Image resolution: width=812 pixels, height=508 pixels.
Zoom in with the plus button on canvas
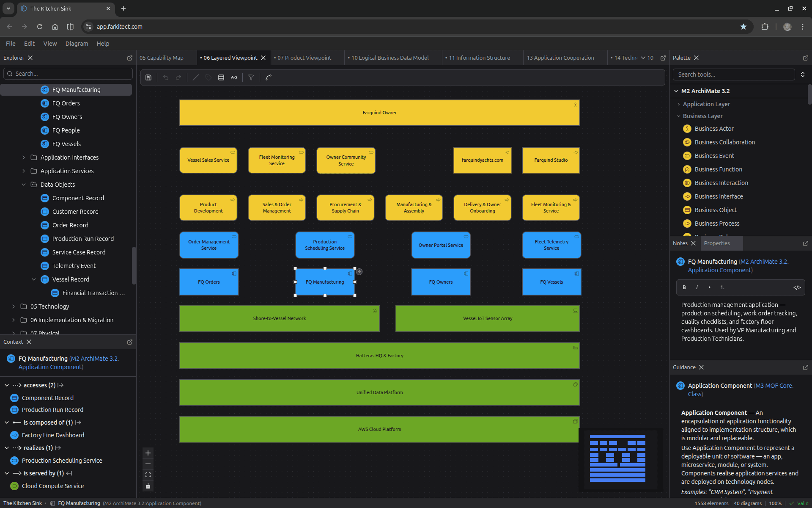(148, 453)
